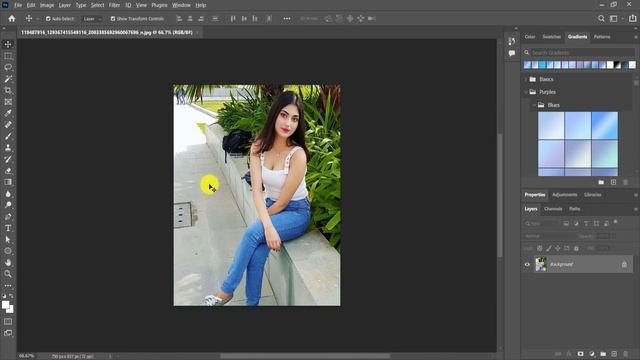This screenshot has height=360, width=640.
Task: Select the Healing Brush tool
Action: coord(8,124)
